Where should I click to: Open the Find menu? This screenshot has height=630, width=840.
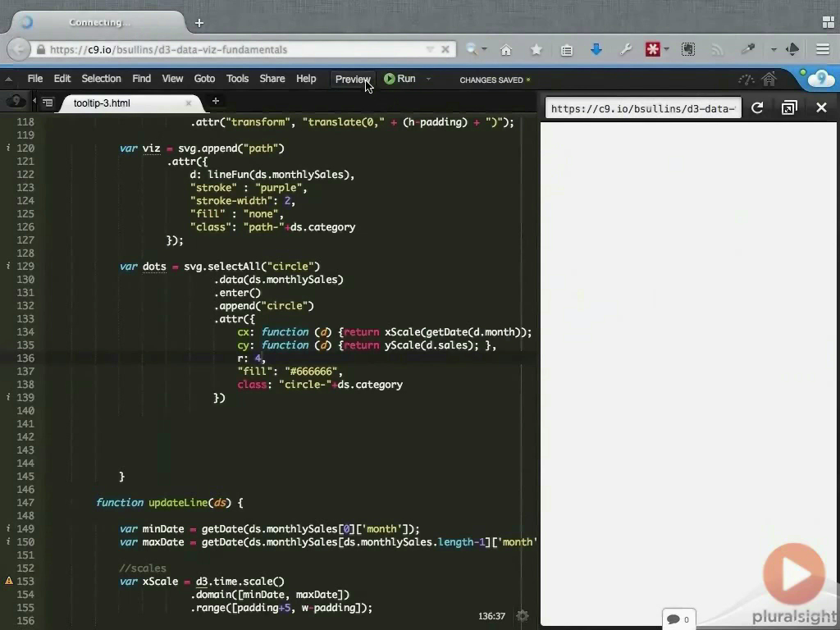click(141, 79)
